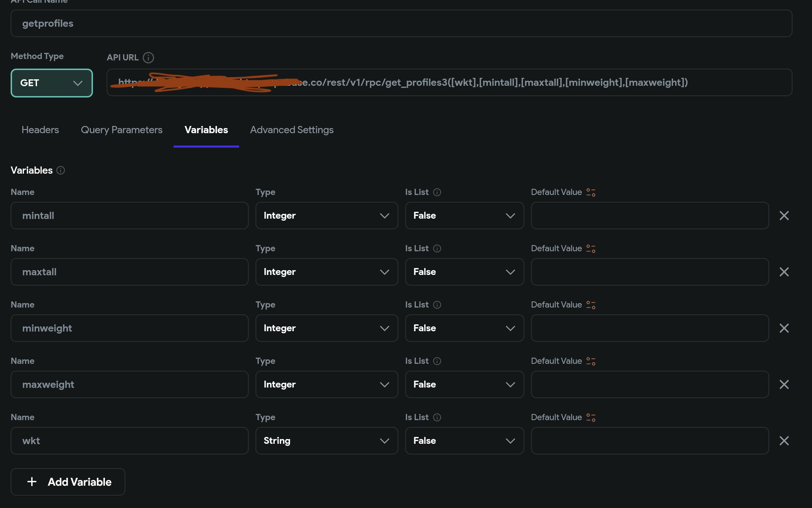Click the Add Variable button
This screenshot has width=812, height=508.
point(68,482)
